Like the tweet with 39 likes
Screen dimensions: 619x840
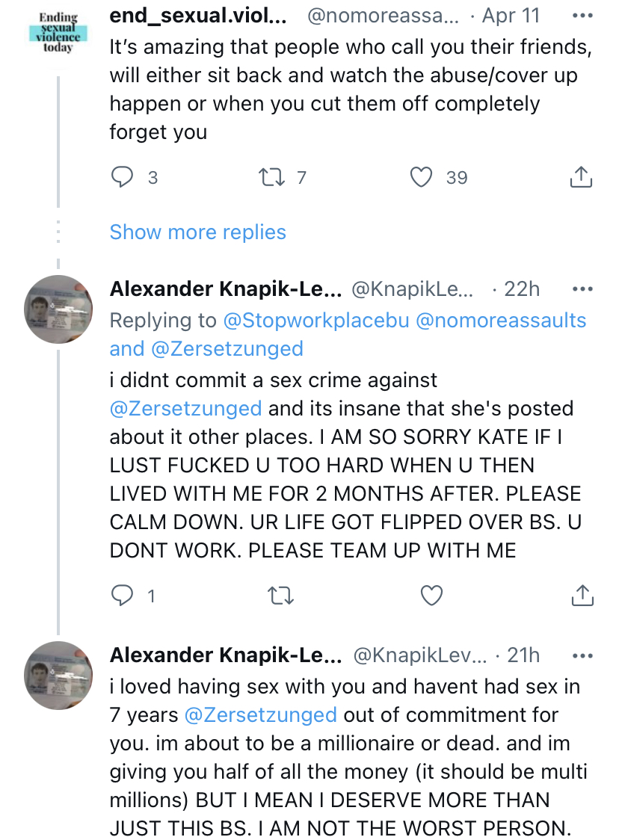pos(421,177)
